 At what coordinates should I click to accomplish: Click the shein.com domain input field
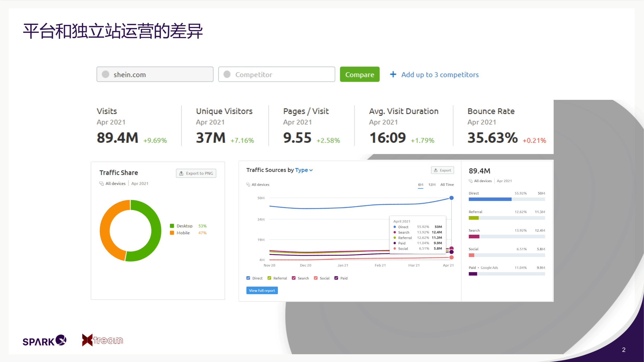point(155,74)
